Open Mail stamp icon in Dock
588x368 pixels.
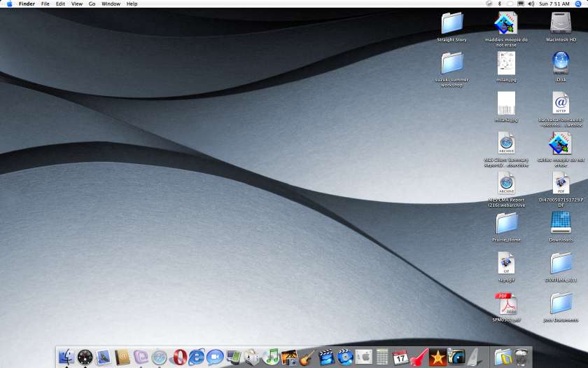click(104, 357)
